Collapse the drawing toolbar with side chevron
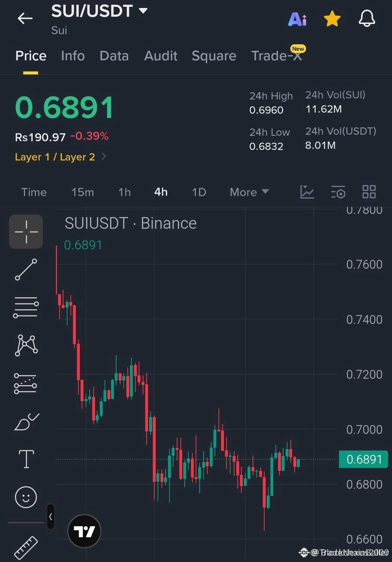The width and height of the screenshot is (392, 562). [x=50, y=516]
